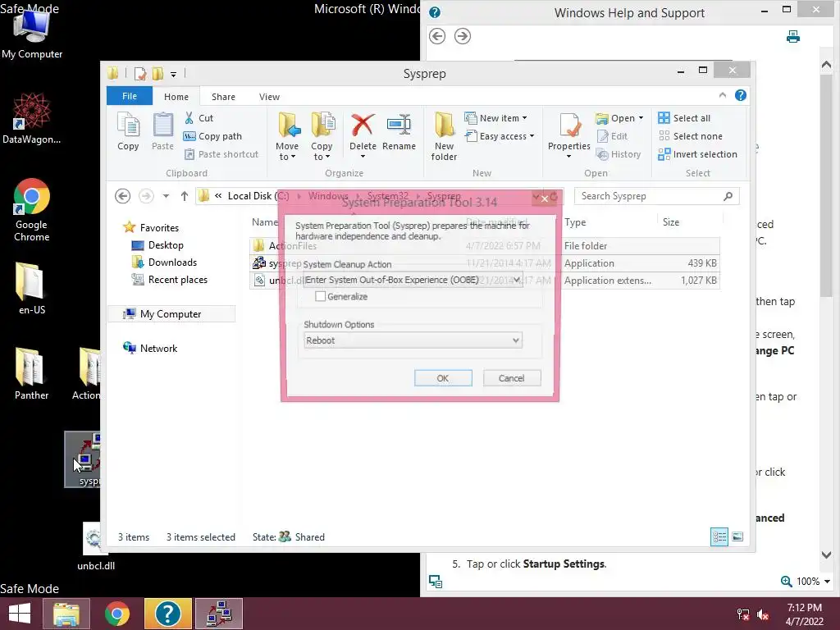
Task: Click the Copy icon in the ribbon
Action: click(x=128, y=132)
